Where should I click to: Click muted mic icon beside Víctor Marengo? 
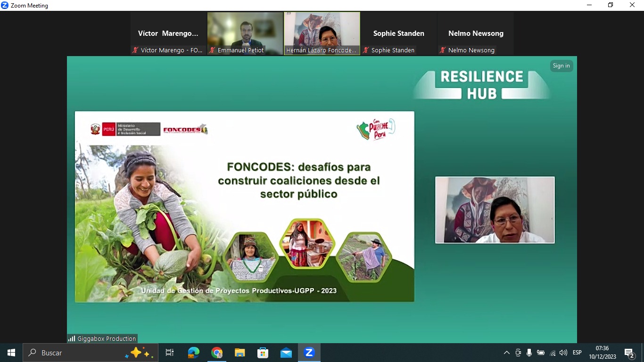click(136, 50)
